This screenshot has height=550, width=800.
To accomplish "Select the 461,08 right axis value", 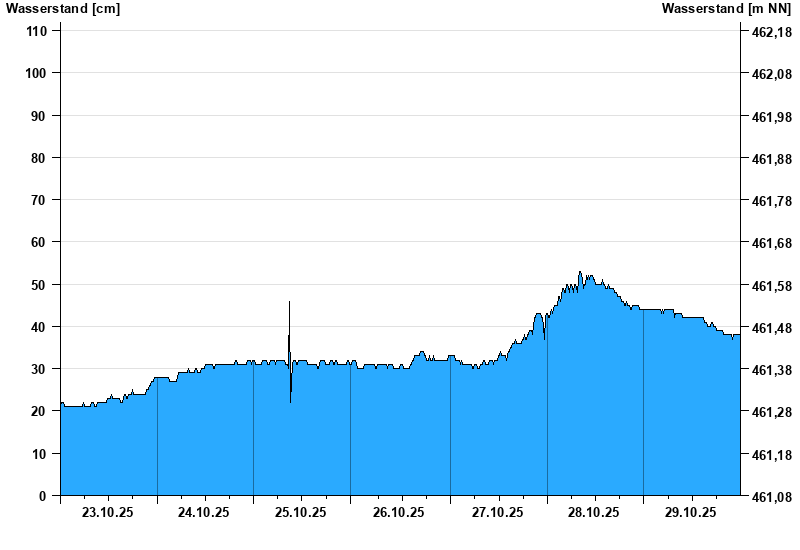I will pyautogui.click(x=772, y=497).
